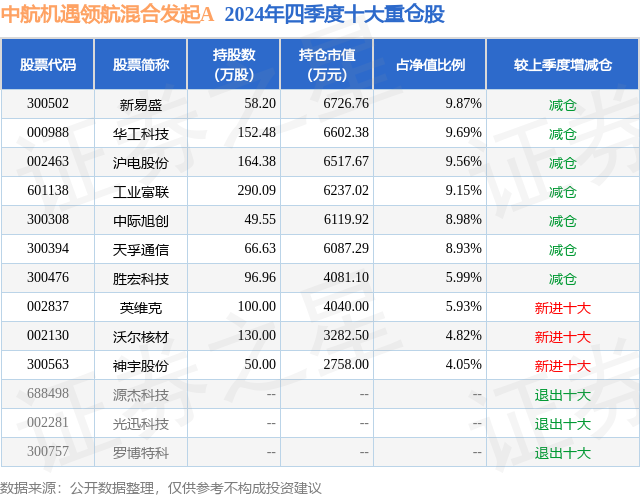Click the 股票简称 column header
The width and height of the screenshot is (640, 497).
pyautogui.click(x=141, y=64)
